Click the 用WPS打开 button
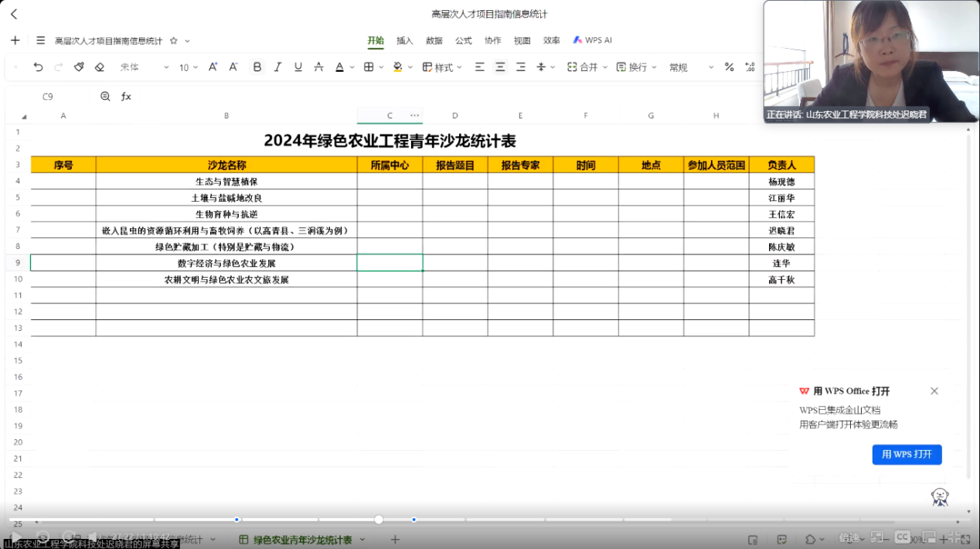Image resolution: width=980 pixels, height=549 pixels. coord(907,455)
